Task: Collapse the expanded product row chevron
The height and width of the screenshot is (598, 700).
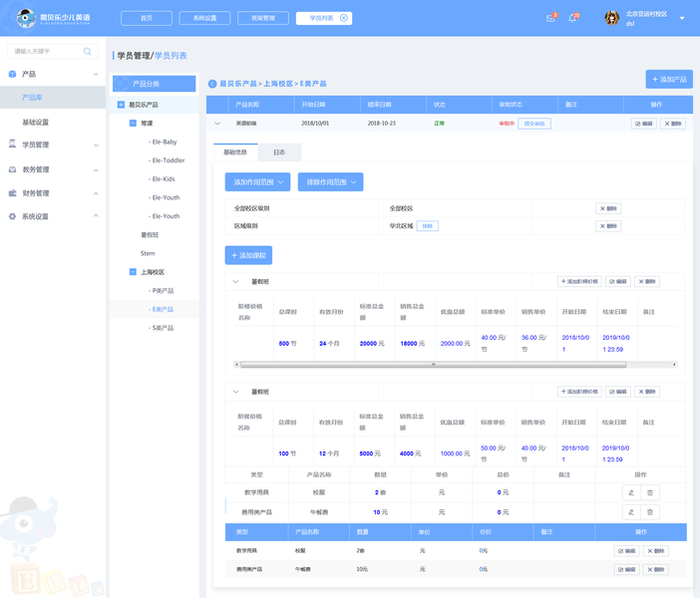Action: (217, 124)
